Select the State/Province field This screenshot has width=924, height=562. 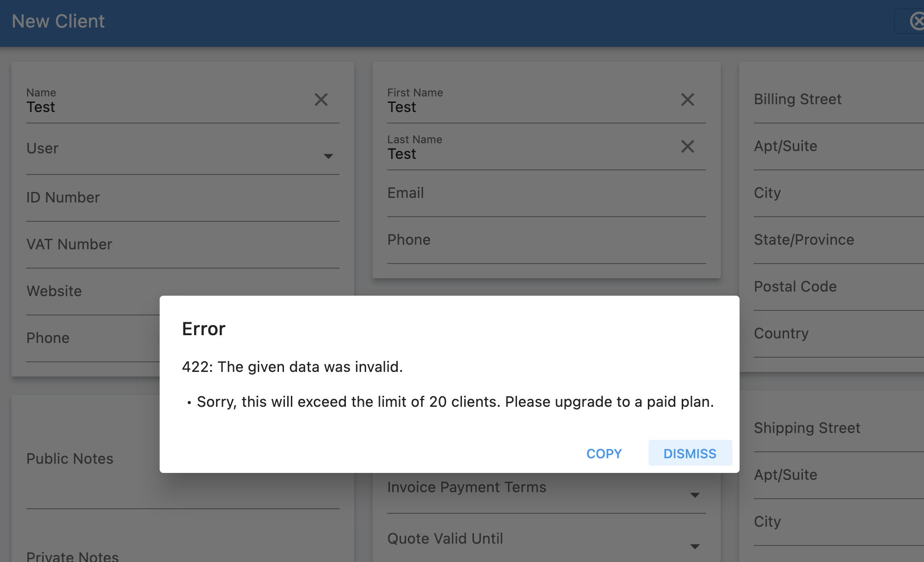pos(839,241)
